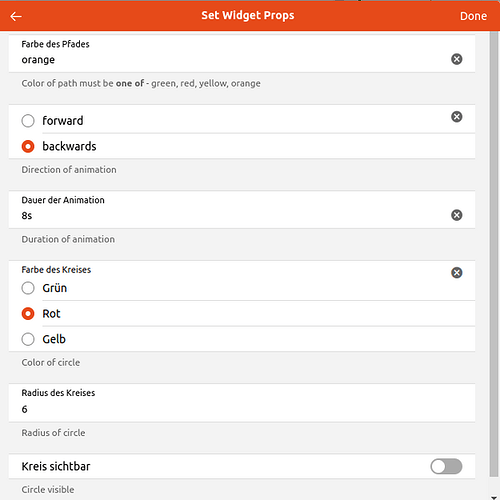
Task: Clear the Farbe des Pfades field
Action: pyautogui.click(x=456, y=59)
